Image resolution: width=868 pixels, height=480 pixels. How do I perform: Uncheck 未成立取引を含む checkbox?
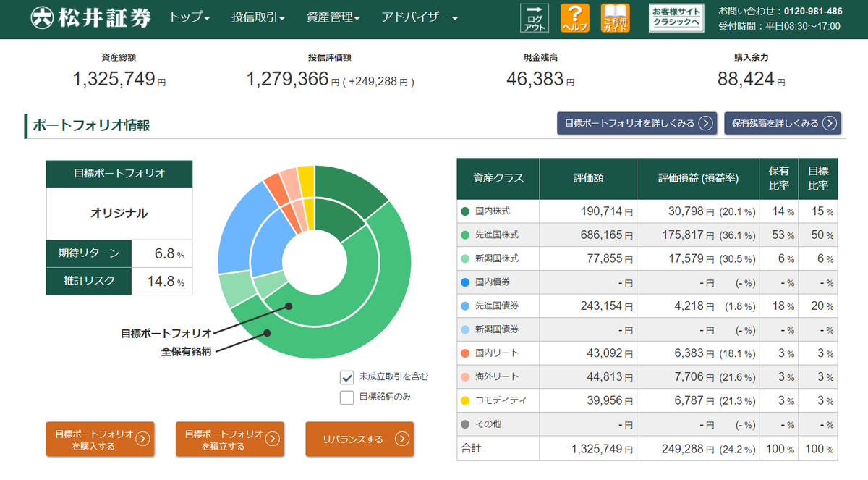click(x=346, y=376)
